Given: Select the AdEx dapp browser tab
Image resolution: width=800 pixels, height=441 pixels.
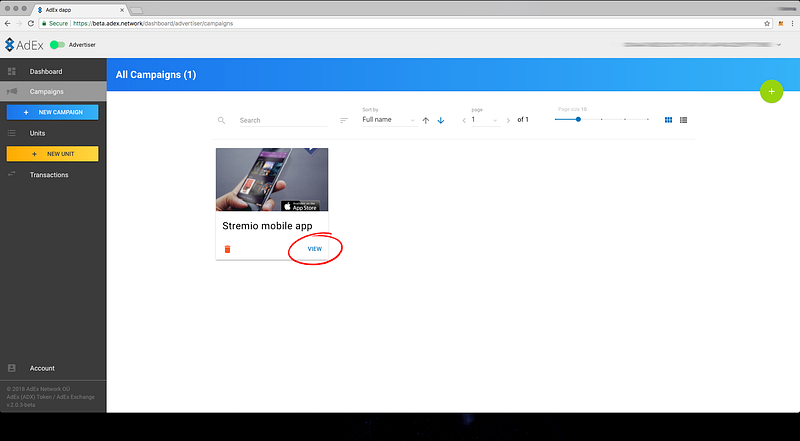Looking at the screenshot, I should click(80, 10).
